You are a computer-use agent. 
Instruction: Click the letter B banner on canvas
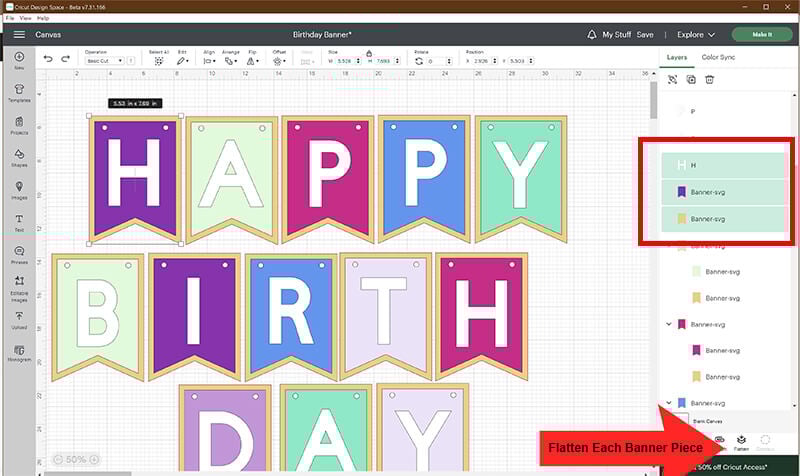(x=97, y=316)
